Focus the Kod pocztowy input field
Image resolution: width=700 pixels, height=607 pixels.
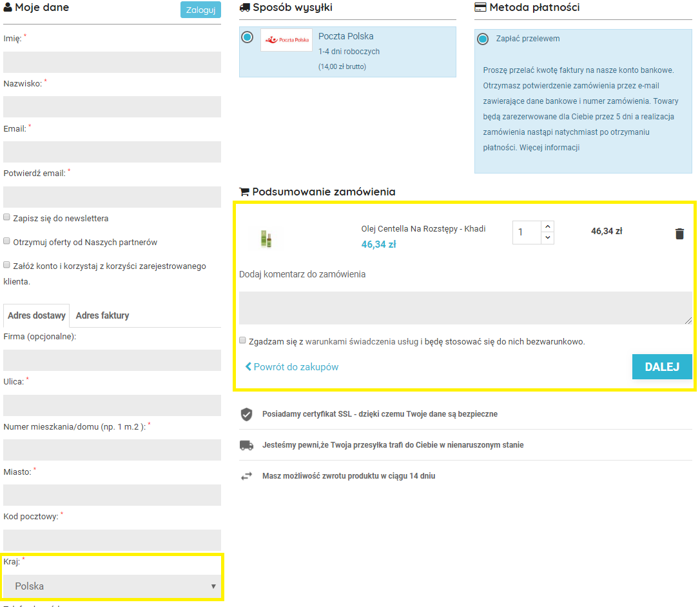(112, 540)
